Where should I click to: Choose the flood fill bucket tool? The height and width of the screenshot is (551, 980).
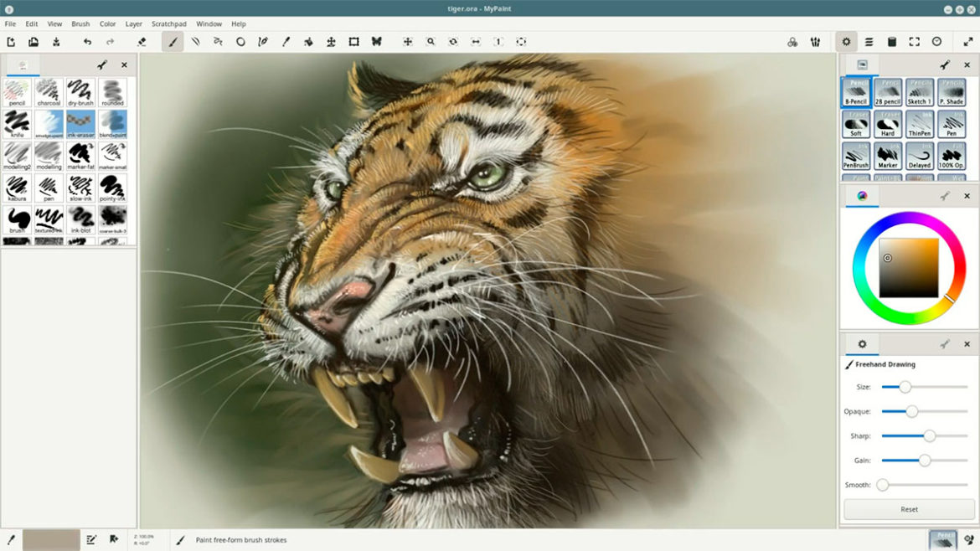[308, 42]
